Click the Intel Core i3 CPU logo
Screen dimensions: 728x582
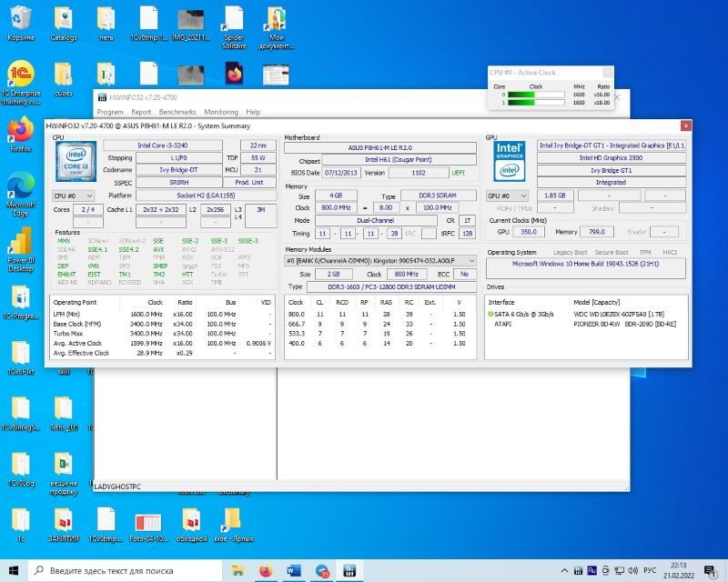(x=76, y=161)
